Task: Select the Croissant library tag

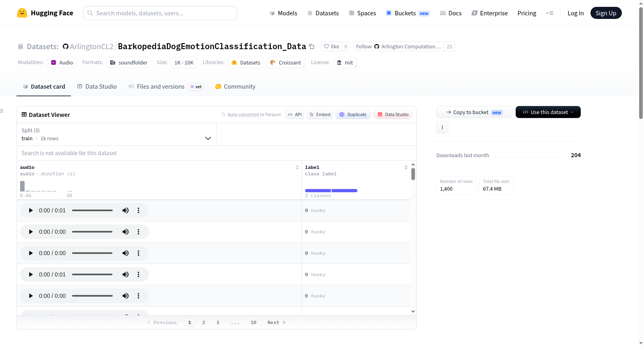Action: click(286, 62)
